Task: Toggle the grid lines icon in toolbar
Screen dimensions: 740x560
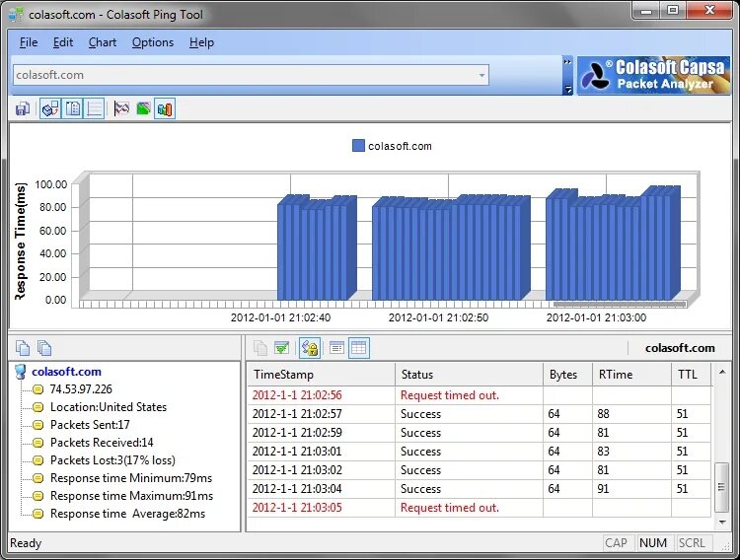Action: pos(95,109)
